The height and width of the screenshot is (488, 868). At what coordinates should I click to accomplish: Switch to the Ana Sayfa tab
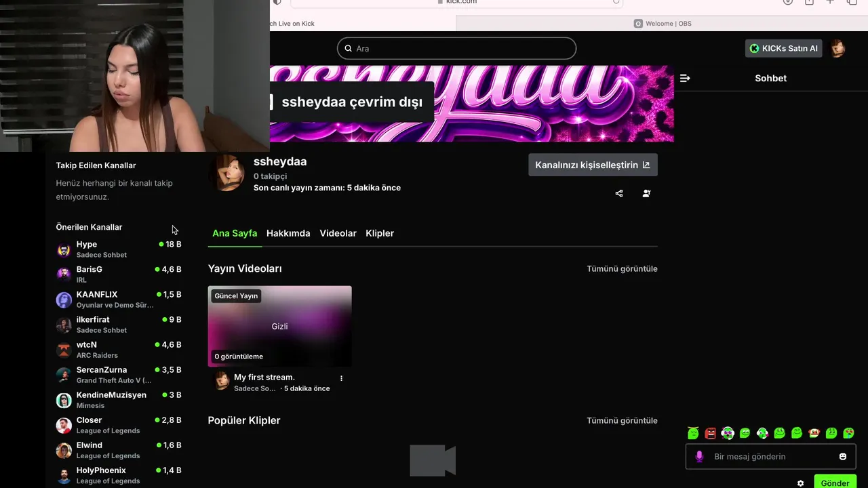[235, 233]
